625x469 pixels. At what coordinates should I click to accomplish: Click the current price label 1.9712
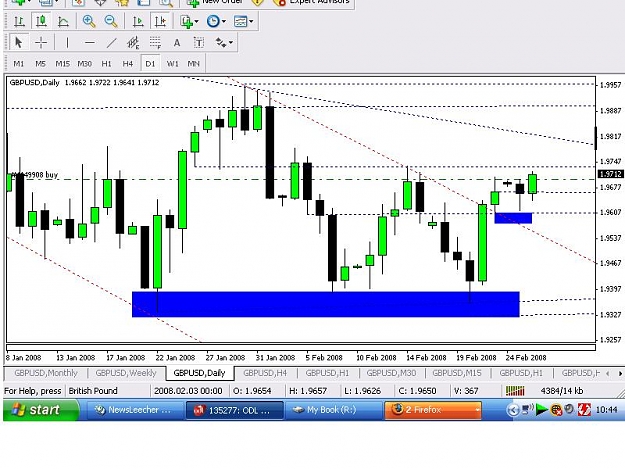pyautogui.click(x=611, y=174)
